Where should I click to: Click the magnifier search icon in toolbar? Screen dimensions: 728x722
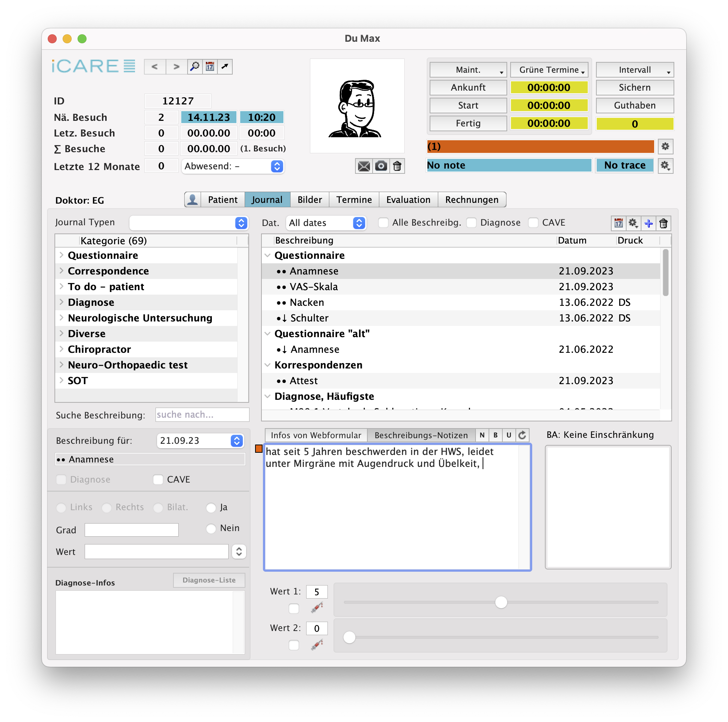pyautogui.click(x=194, y=67)
